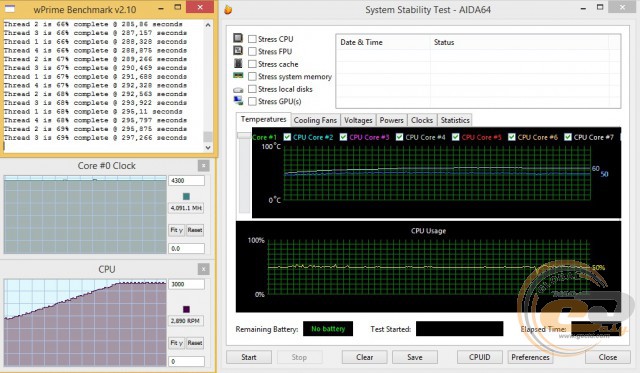Click the cache chip icon beside Stress cache
Image resolution: width=640 pixels, height=373 pixels.
point(238,63)
